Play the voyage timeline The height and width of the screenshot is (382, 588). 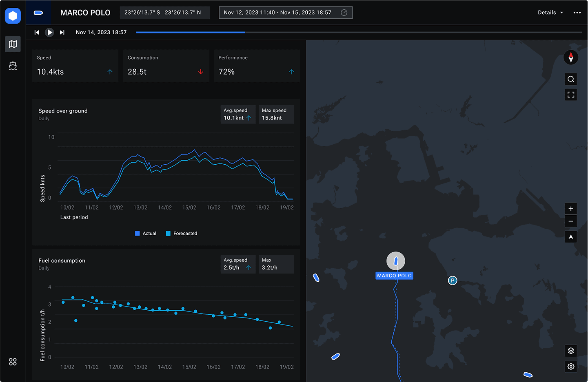pyautogui.click(x=49, y=32)
